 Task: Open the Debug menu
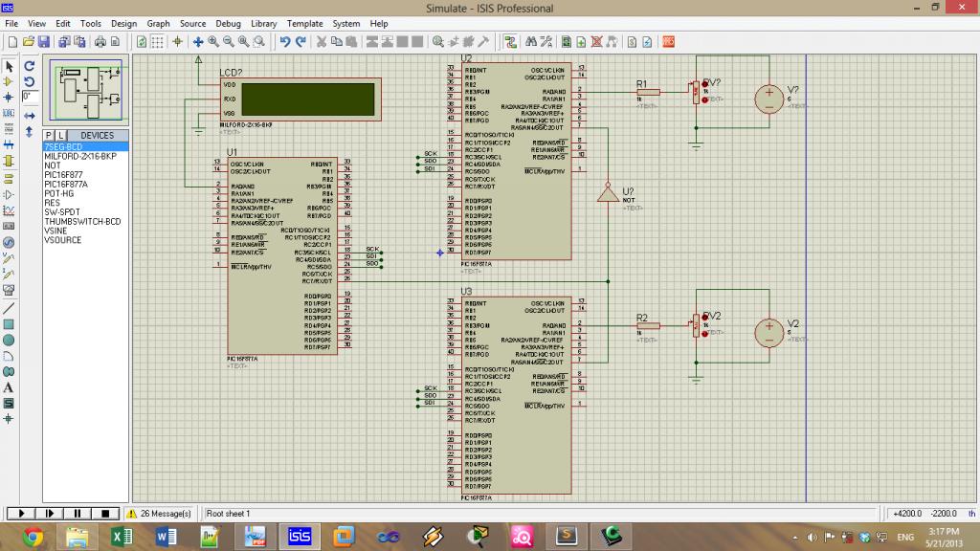click(x=228, y=23)
